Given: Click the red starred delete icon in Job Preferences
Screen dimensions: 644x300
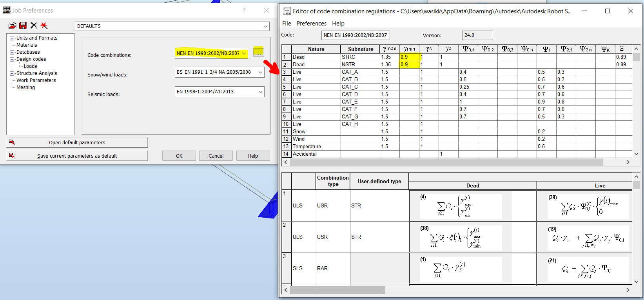Looking at the screenshot, I should click(x=44, y=25).
